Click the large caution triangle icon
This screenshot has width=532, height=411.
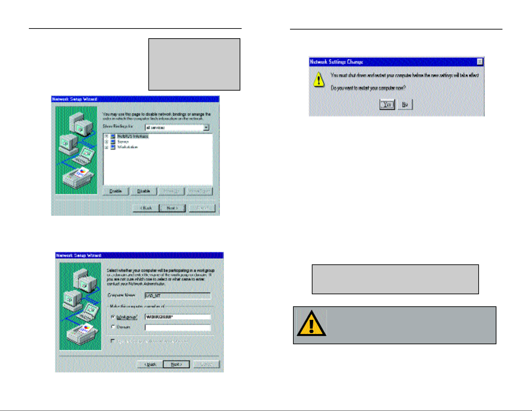click(311, 323)
